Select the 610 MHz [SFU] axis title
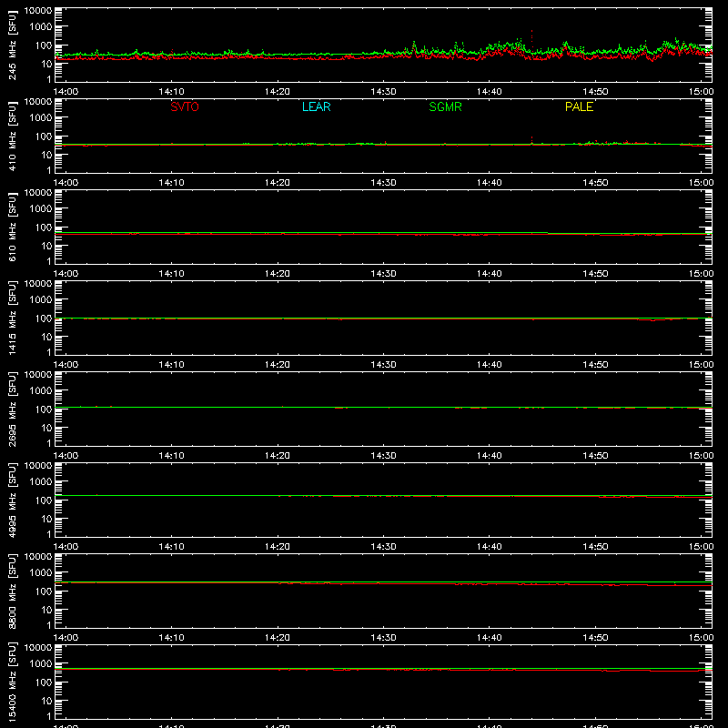The image size is (728, 728). point(13,227)
